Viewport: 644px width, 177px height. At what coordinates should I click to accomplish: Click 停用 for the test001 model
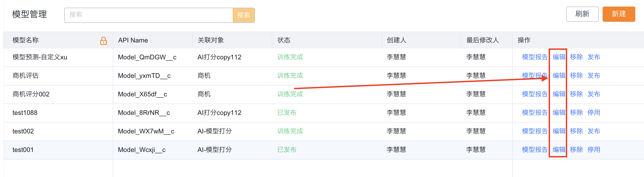tap(594, 150)
